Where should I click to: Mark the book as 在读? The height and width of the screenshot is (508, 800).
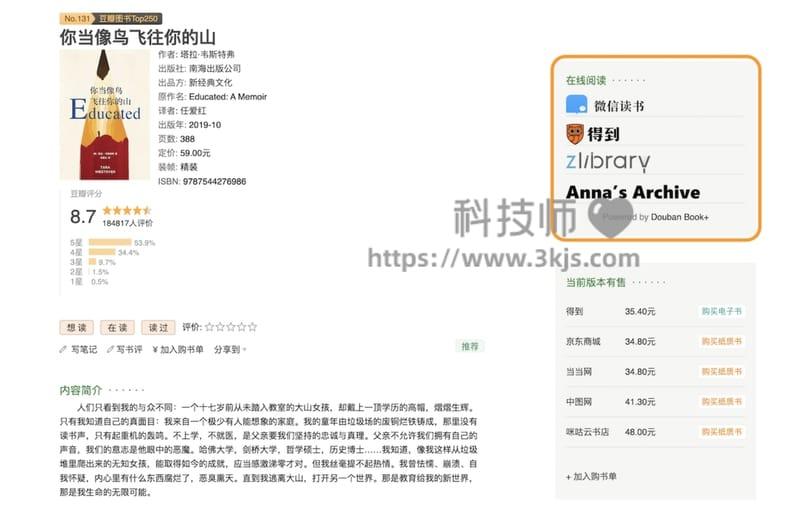(x=117, y=327)
